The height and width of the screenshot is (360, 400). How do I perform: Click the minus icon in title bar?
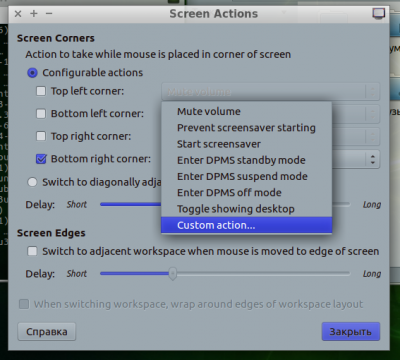[x=49, y=14]
